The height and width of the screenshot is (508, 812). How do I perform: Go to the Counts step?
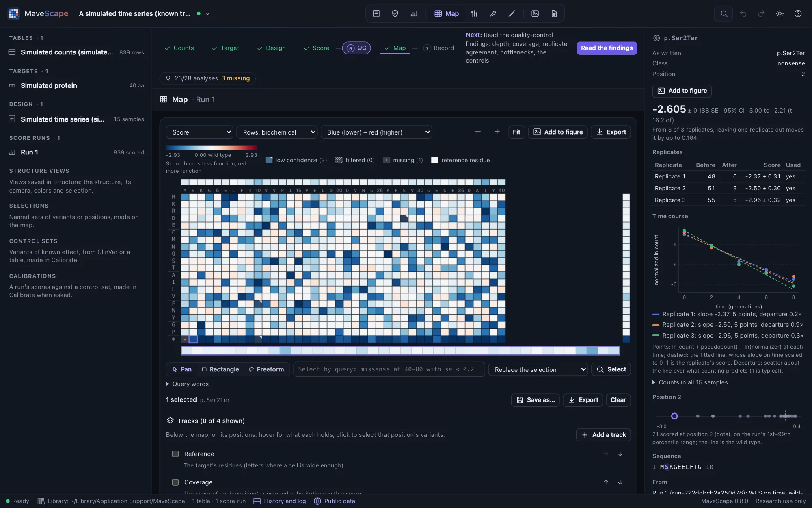coord(179,48)
